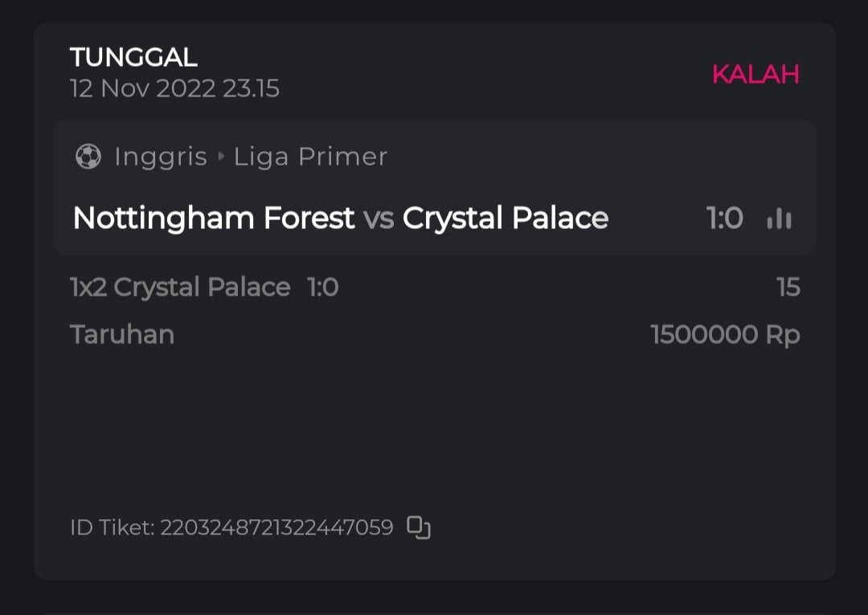Click the KALAH status label

(755, 75)
